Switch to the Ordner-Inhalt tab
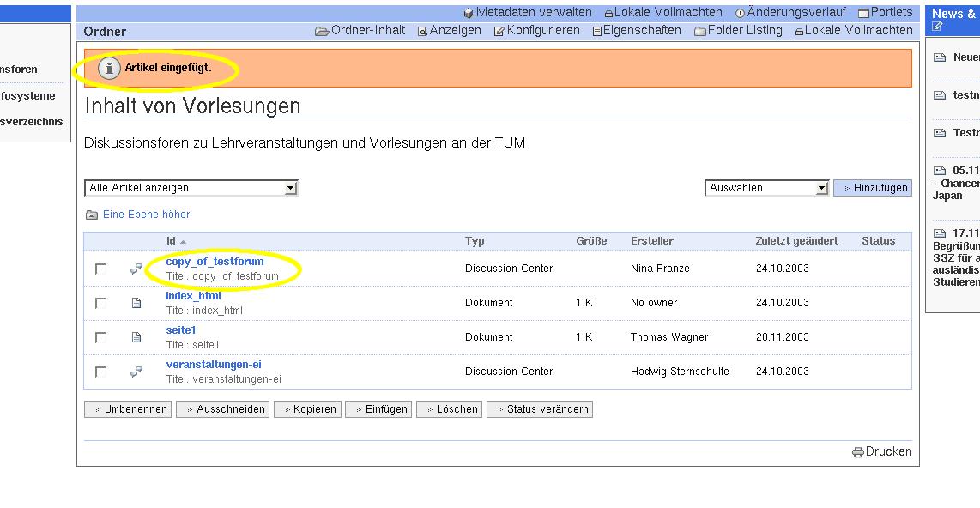This screenshot has width=980, height=508. coord(360,30)
